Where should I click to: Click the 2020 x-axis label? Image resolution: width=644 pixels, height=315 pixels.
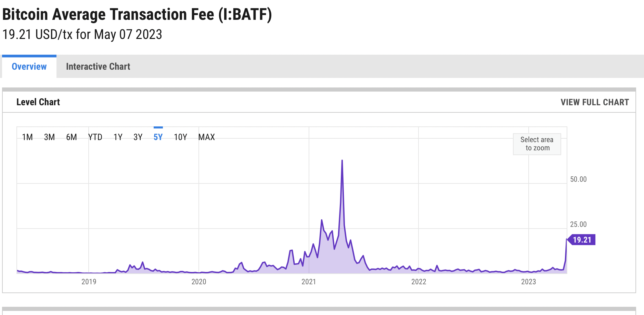199,282
